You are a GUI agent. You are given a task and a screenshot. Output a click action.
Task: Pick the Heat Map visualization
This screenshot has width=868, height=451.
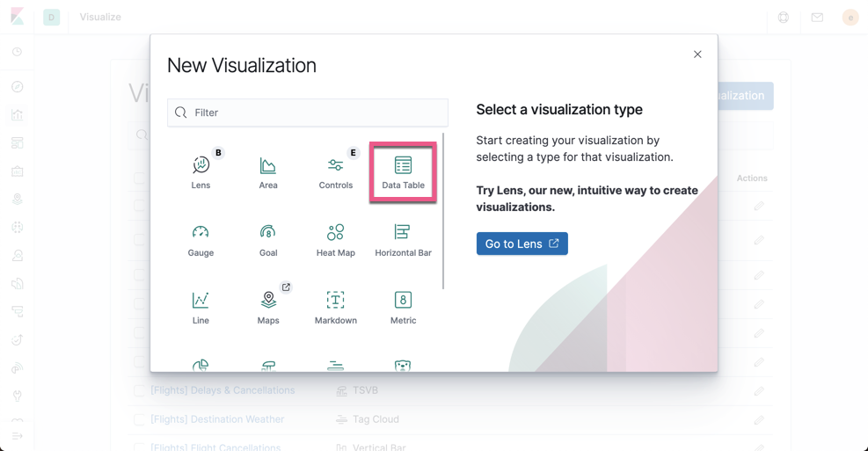[335, 240]
